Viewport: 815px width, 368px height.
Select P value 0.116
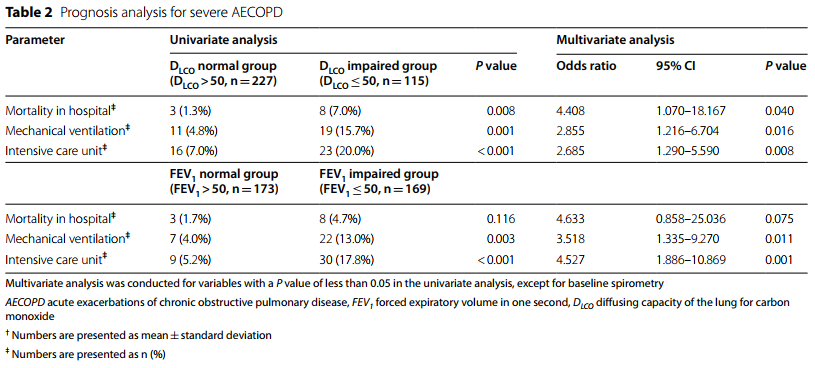(501, 218)
